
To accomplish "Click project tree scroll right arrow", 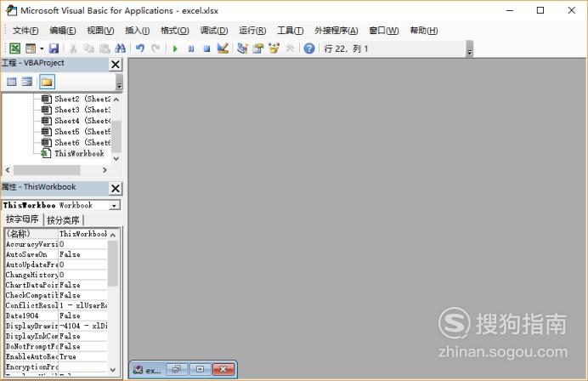I will [105, 170].
